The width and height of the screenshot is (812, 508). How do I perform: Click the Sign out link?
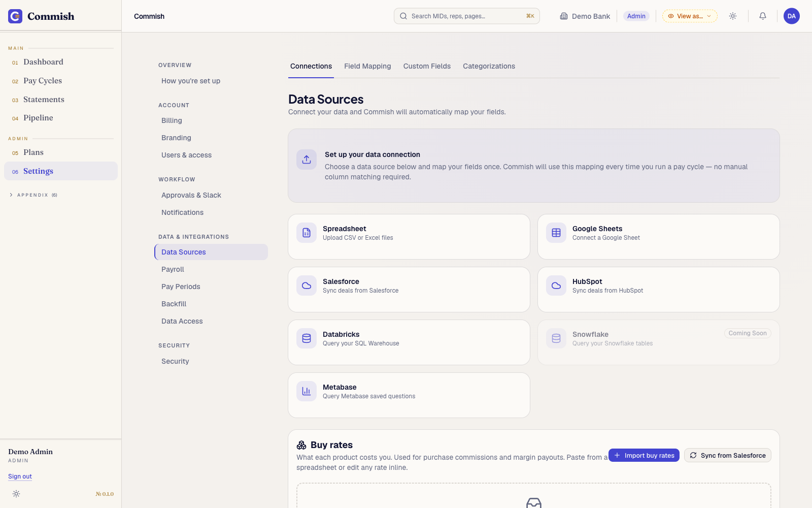point(20,477)
